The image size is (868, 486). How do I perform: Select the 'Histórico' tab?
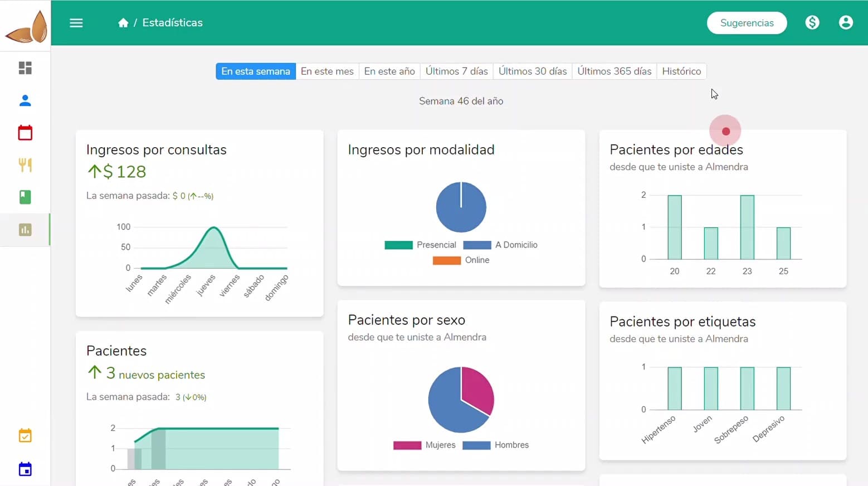pos(681,71)
